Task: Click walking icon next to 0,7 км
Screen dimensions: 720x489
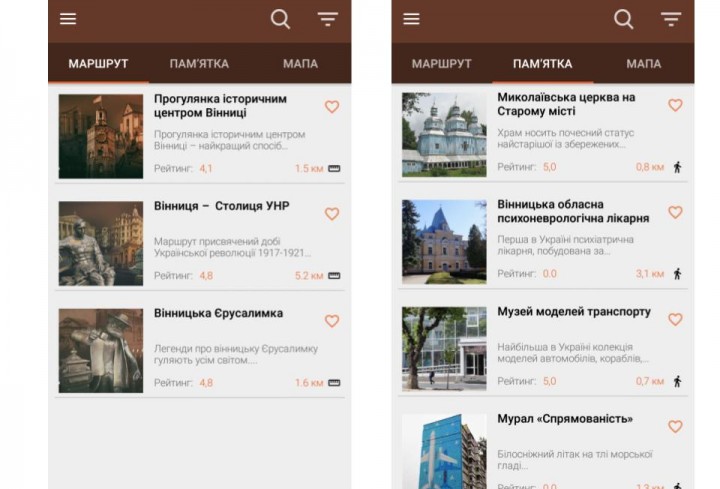Action: click(x=677, y=381)
